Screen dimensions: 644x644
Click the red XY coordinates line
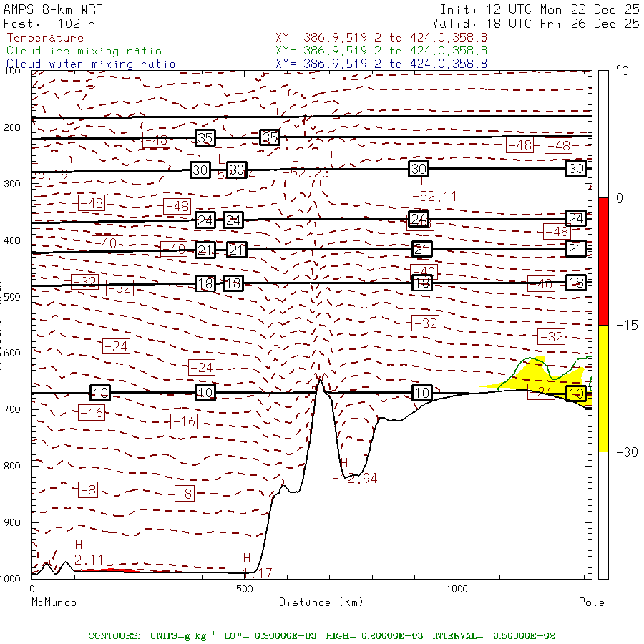click(x=381, y=38)
